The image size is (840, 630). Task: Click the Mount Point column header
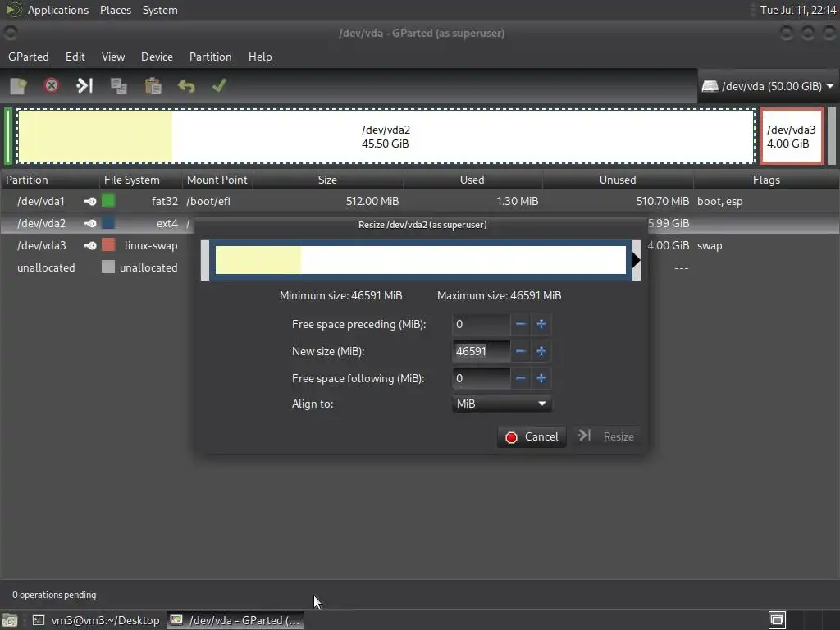pos(217,180)
